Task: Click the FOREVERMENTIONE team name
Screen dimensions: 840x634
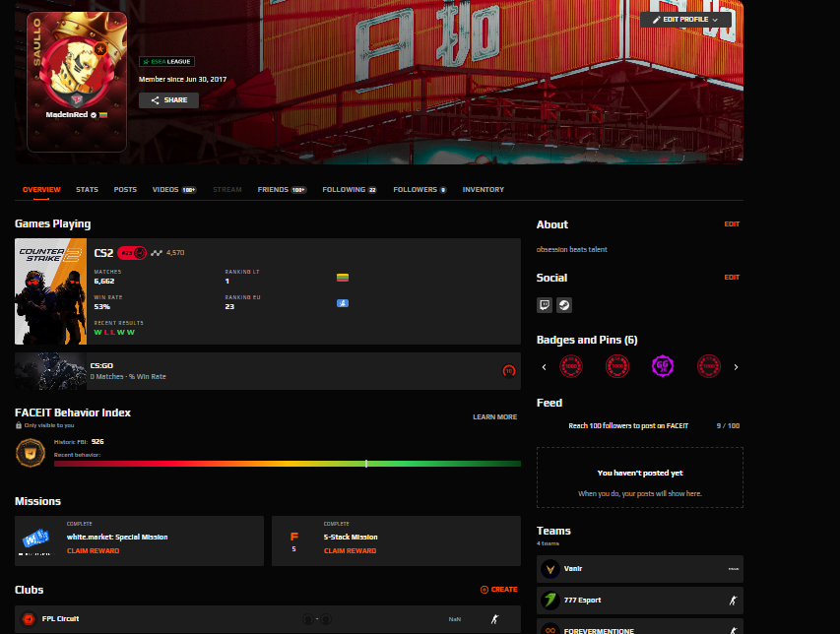Action: click(599, 631)
